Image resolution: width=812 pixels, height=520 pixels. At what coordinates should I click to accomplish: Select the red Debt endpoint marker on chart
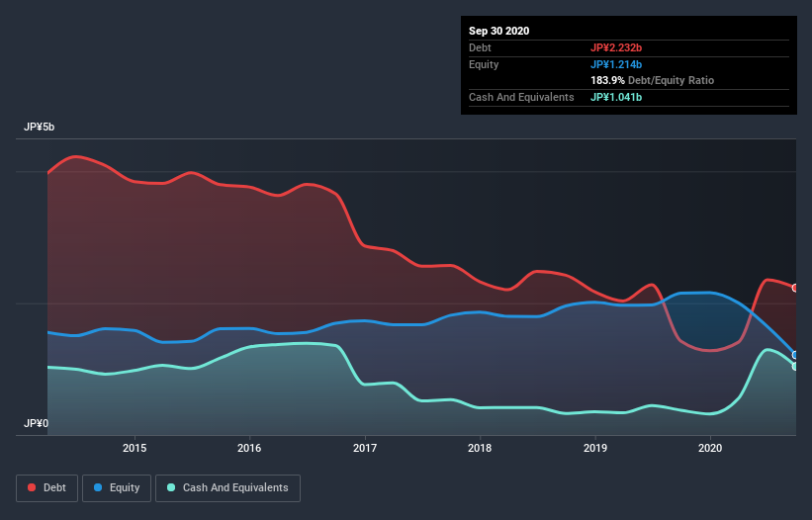(796, 288)
